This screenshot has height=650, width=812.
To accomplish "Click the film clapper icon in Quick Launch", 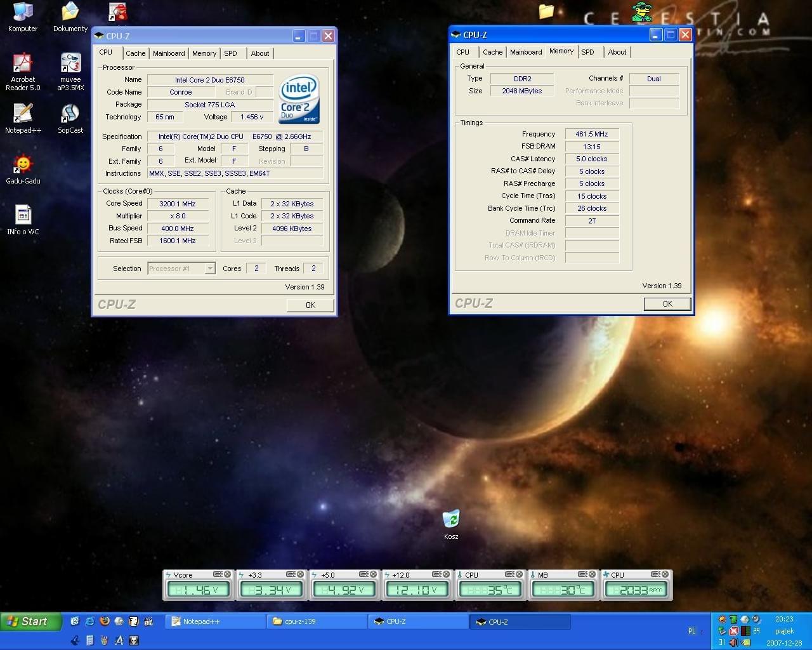I will point(148,621).
